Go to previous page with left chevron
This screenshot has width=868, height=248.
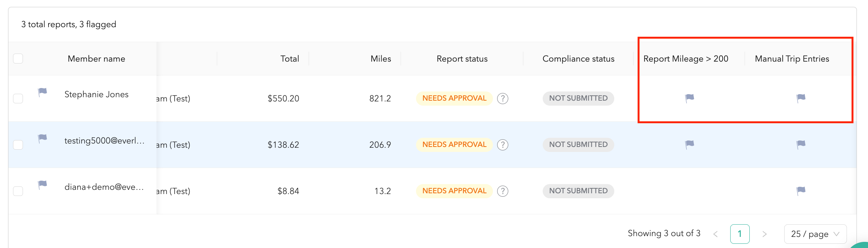click(715, 234)
